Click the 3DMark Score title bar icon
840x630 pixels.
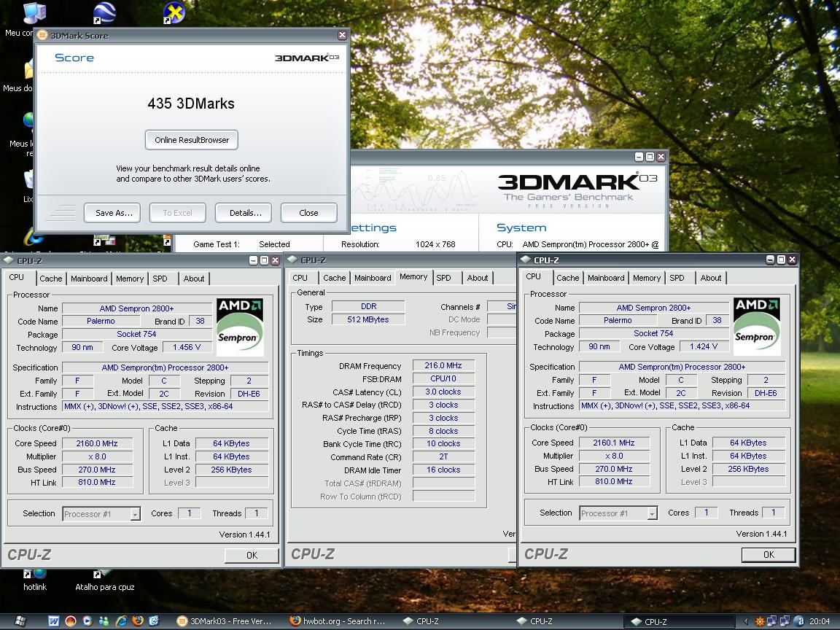42,35
